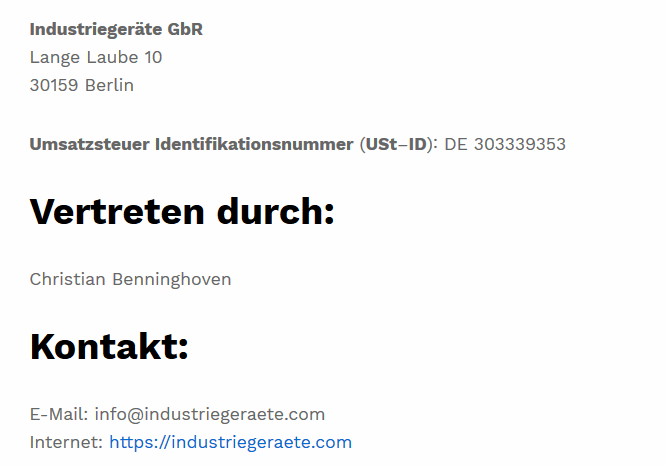The width and height of the screenshot is (666, 465).
Task: Click the word durch: in the heading
Action: tap(276, 211)
